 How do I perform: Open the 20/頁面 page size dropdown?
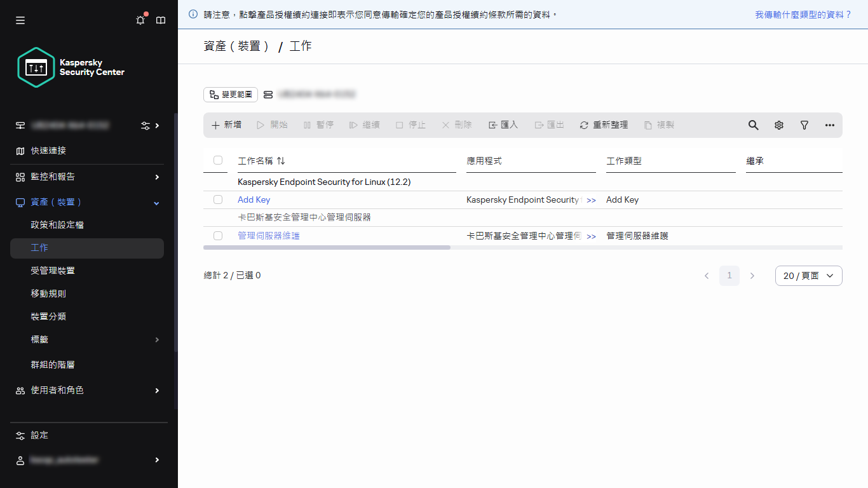[x=808, y=275]
